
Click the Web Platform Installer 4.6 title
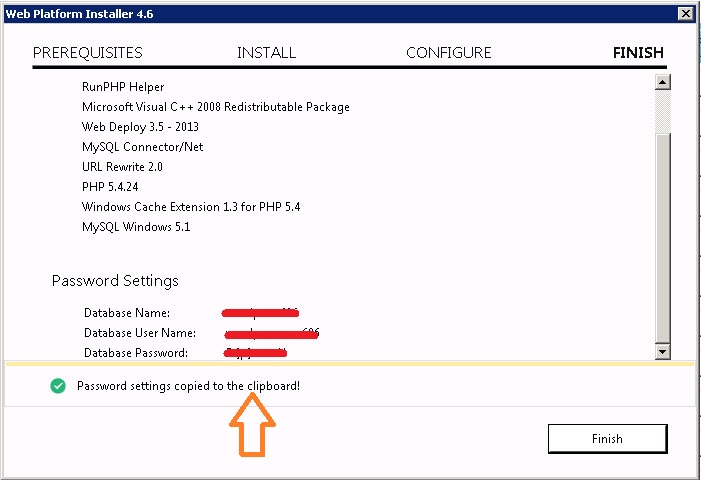pos(80,14)
